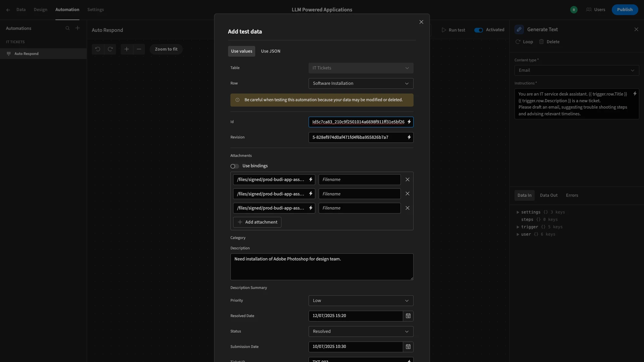Click the Resolved Date input field
This screenshot has width=644, height=362.
point(356,316)
